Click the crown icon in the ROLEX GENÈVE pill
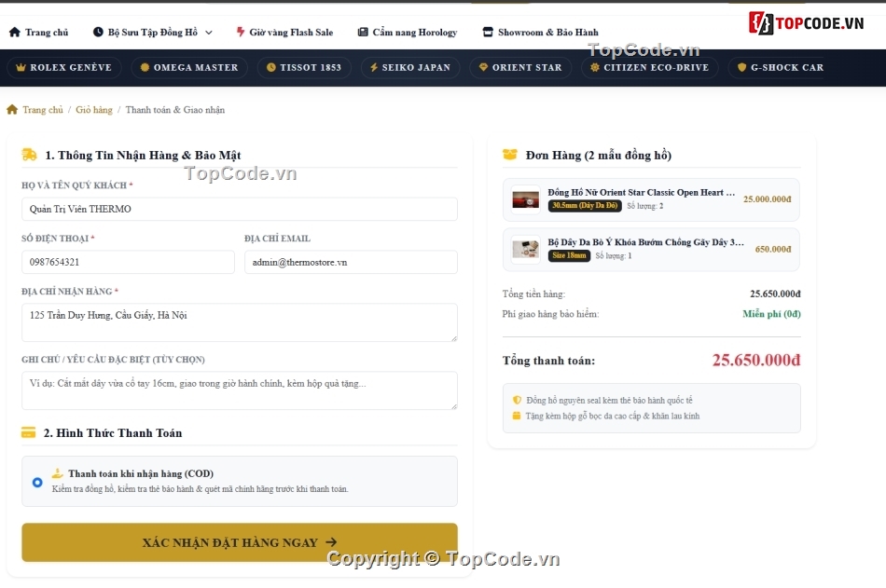Screen dimensions: 886x588 21,67
